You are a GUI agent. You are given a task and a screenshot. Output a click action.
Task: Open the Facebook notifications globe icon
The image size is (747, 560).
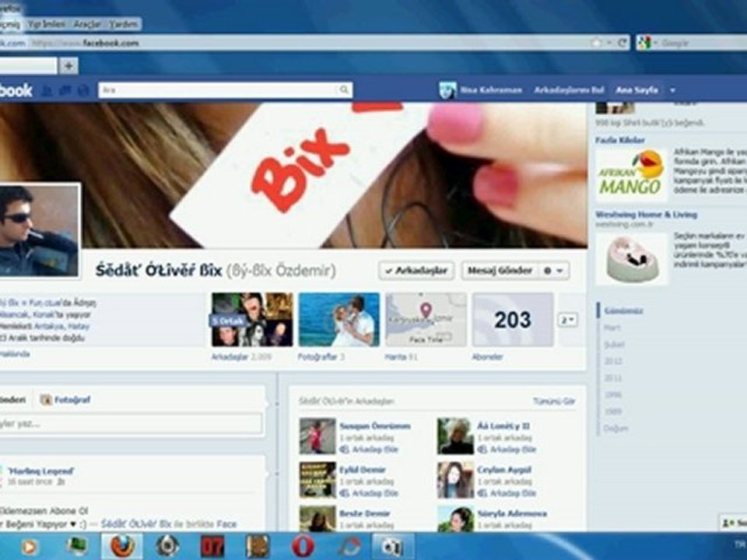tap(83, 90)
